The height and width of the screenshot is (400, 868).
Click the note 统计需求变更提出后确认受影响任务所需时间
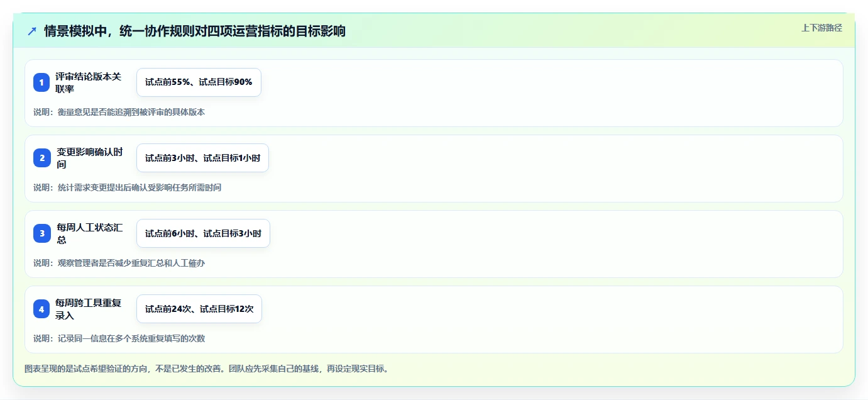click(x=139, y=187)
